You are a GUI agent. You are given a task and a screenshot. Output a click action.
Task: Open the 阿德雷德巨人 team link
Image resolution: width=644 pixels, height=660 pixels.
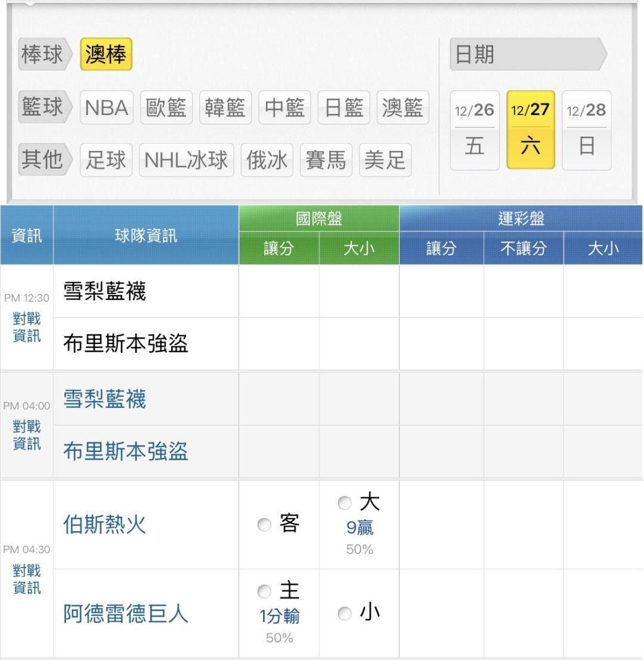(126, 614)
